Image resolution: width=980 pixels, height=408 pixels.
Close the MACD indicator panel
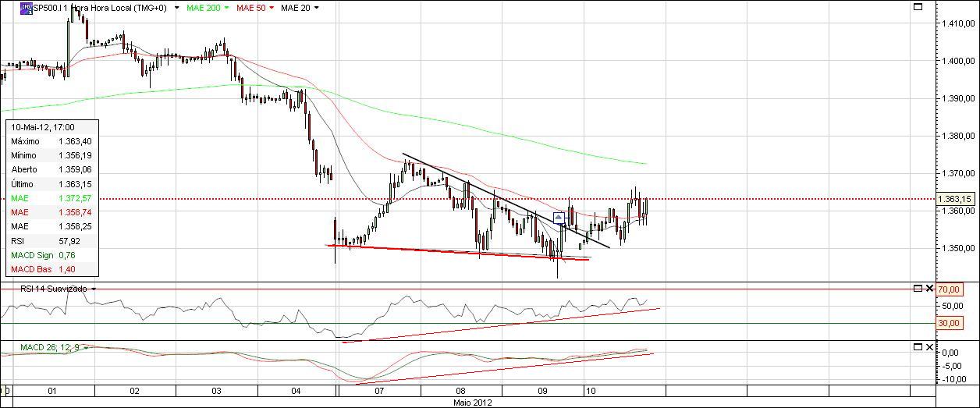tap(929, 347)
